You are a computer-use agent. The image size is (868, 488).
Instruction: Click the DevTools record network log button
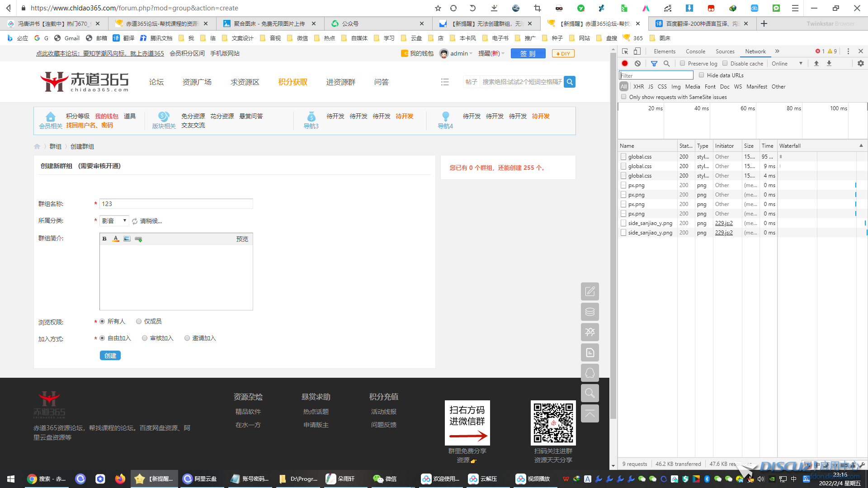tap(625, 64)
